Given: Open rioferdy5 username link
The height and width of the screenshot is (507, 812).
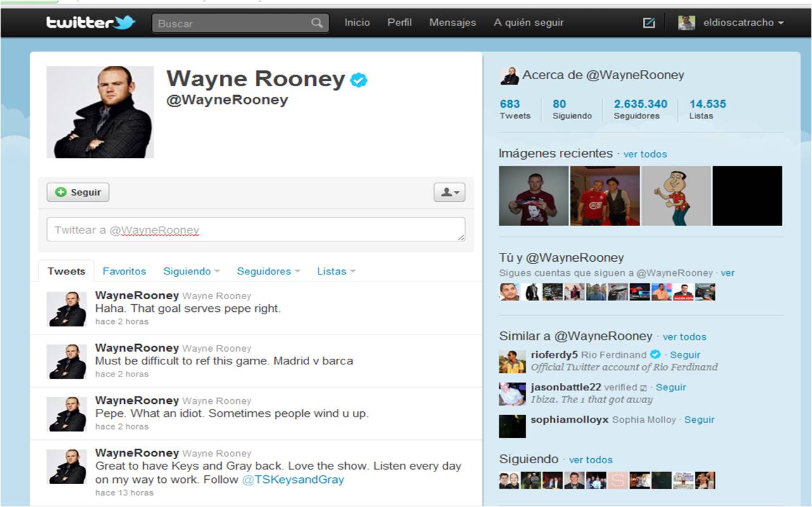Looking at the screenshot, I should coord(554,355).
